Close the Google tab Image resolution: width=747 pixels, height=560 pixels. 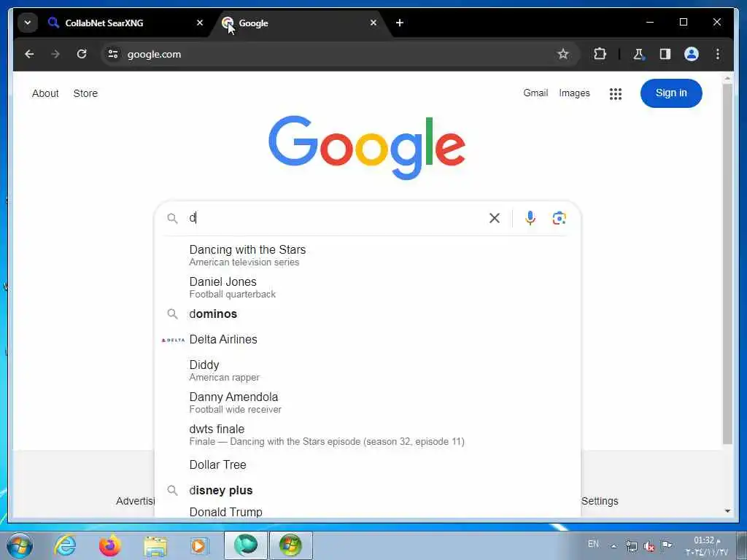(x=373, y=23)
